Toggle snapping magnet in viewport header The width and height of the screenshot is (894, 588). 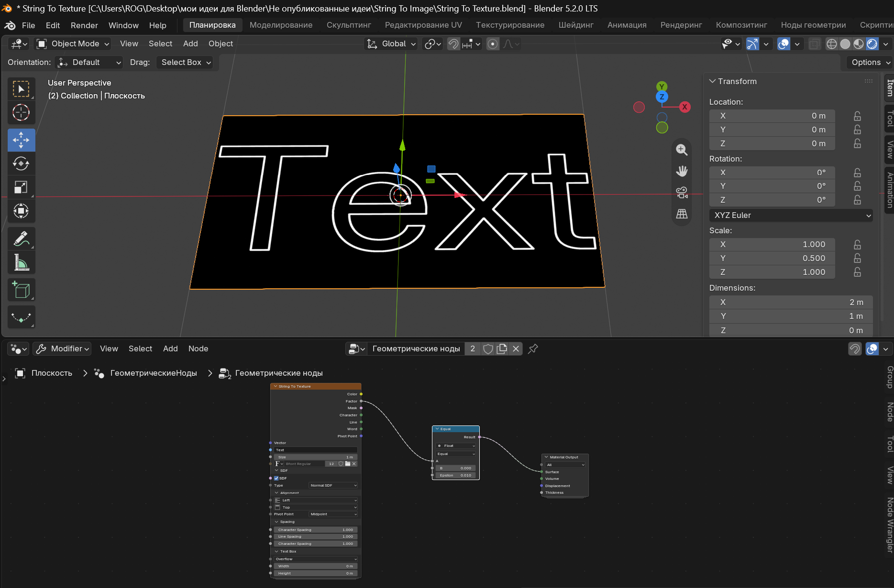click(453, 44)
